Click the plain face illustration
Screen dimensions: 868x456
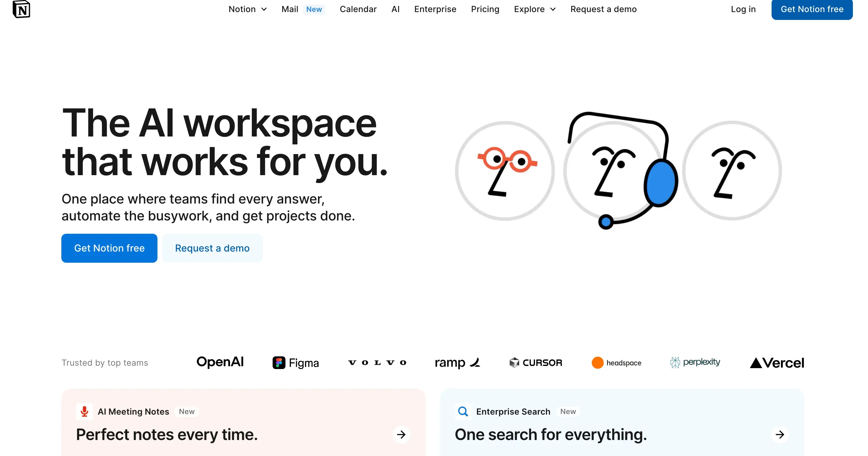(732, 170)
